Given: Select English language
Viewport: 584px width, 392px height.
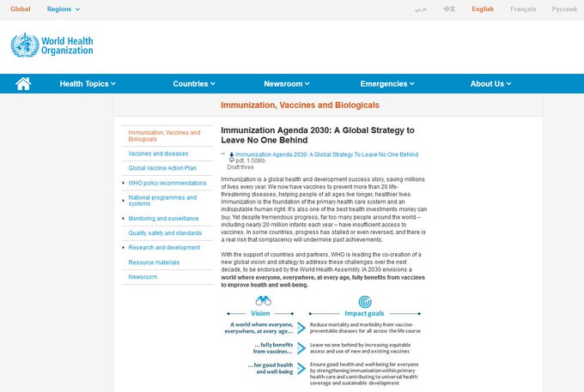Looking at the screenshot, I should (x=483, y=9).
